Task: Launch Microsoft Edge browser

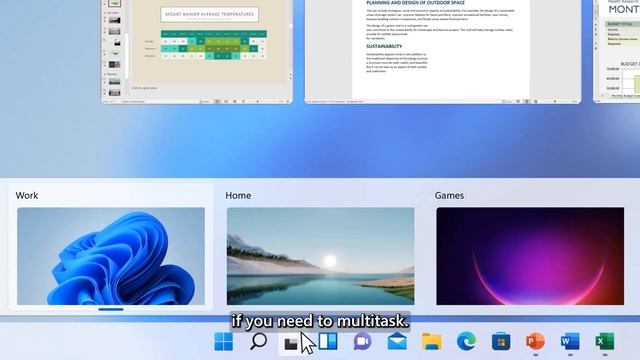Action: tap(467, 341)
